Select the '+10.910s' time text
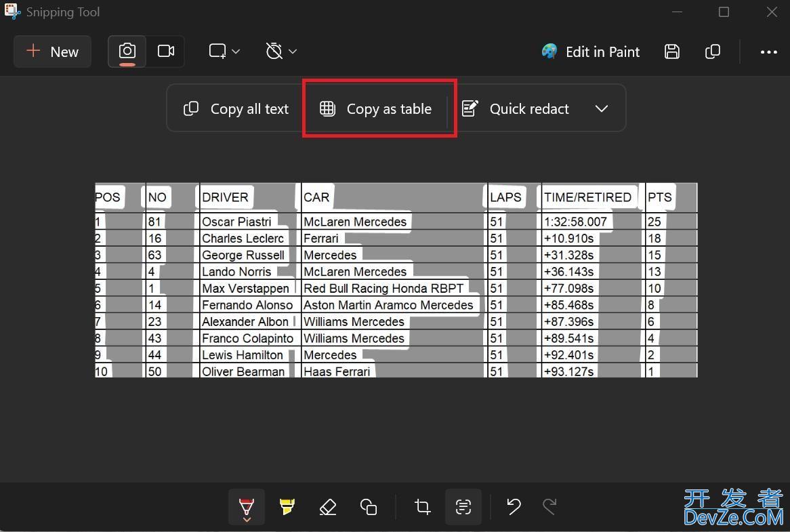 tap(568, 239)
